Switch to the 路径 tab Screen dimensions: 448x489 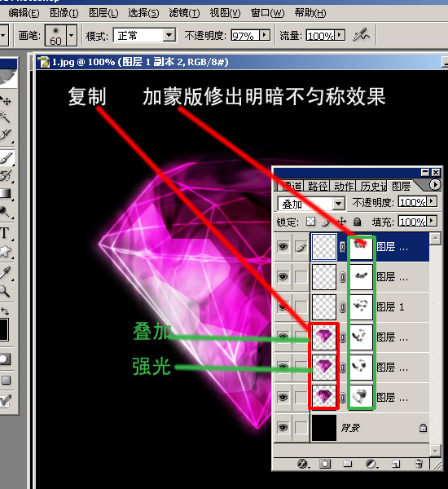(317, 187)
